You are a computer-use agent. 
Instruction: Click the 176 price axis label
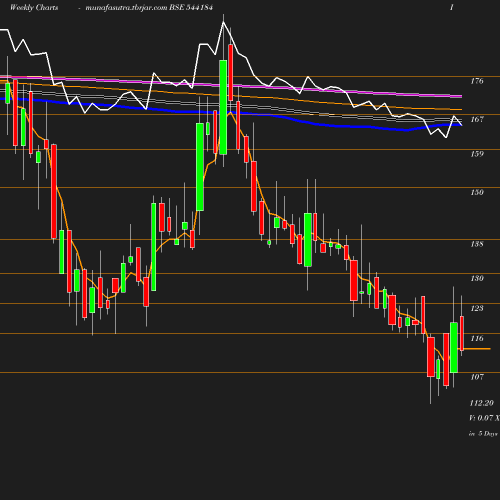click(477, 81)
